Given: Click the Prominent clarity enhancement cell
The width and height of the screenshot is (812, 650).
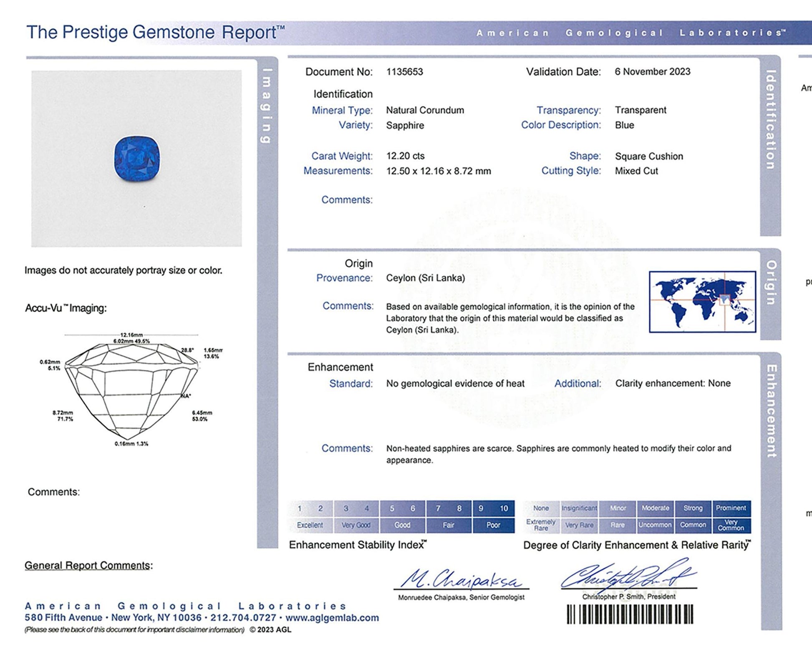Looking at the screenshot, I should click(x=731, y=508).
